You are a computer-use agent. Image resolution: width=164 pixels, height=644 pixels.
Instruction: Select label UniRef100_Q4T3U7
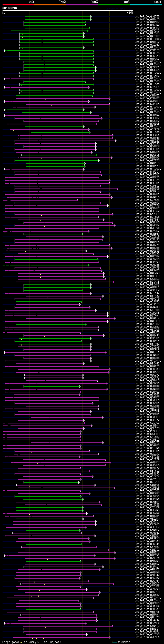click(147, 36)
